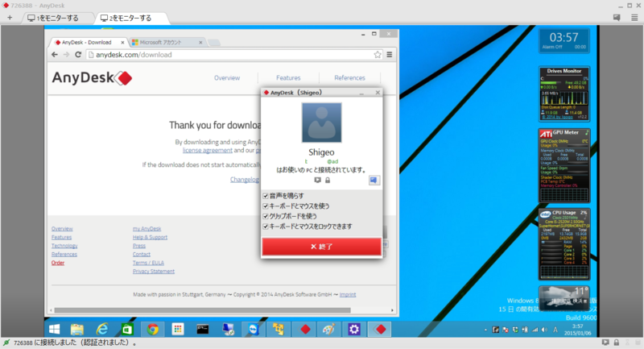Click the AnyDesk logo on the web page

92,77
